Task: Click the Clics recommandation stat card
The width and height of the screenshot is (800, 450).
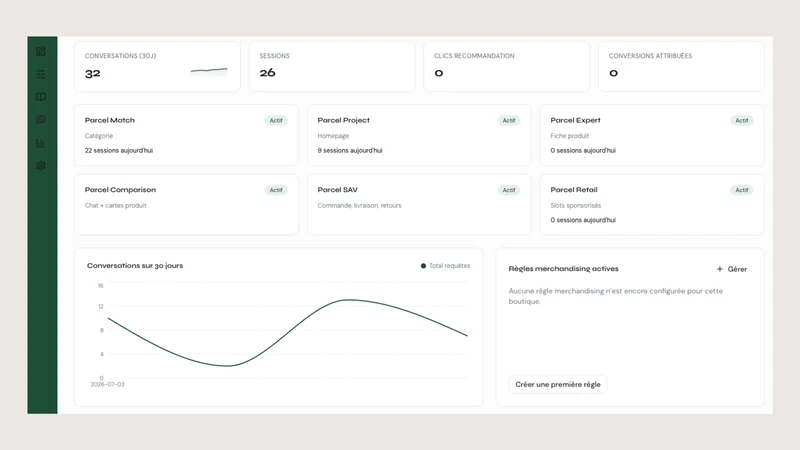Action: [507, 67]
